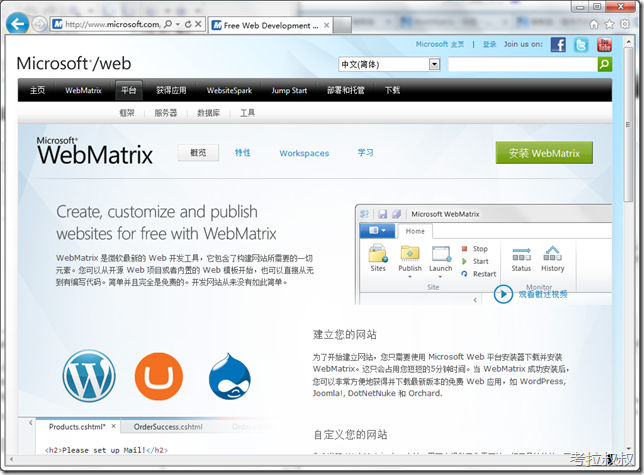This screenshot has width=644, height=475.
Task: Click the Status icon in WebMatrix ribbon
Action: coord(521,259)
